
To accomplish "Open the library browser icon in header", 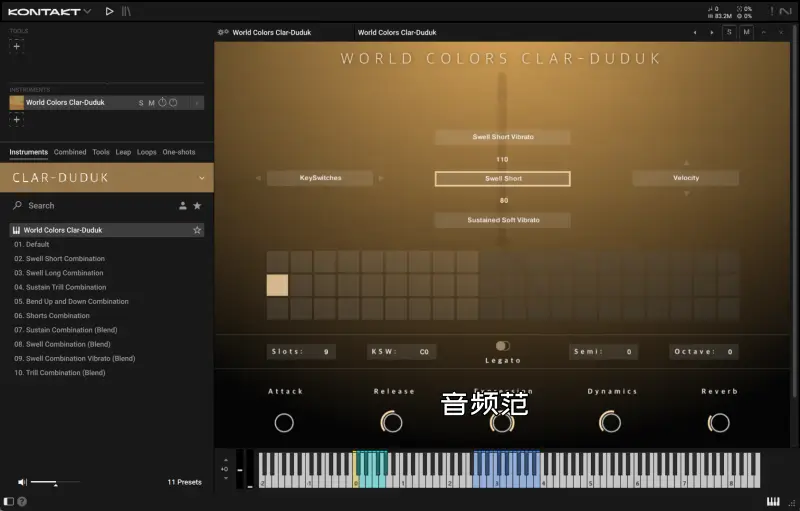I will coord(126,11).
